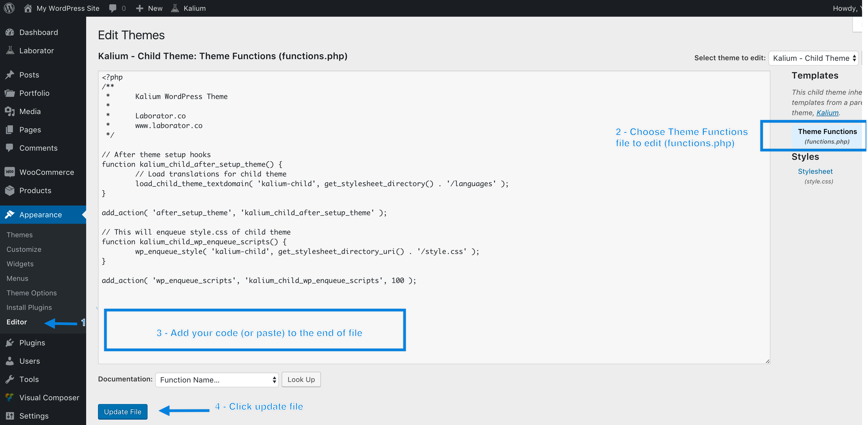This screenshot has width=868, height=425.
Task: Open the Products section
Action: (35, 190)
